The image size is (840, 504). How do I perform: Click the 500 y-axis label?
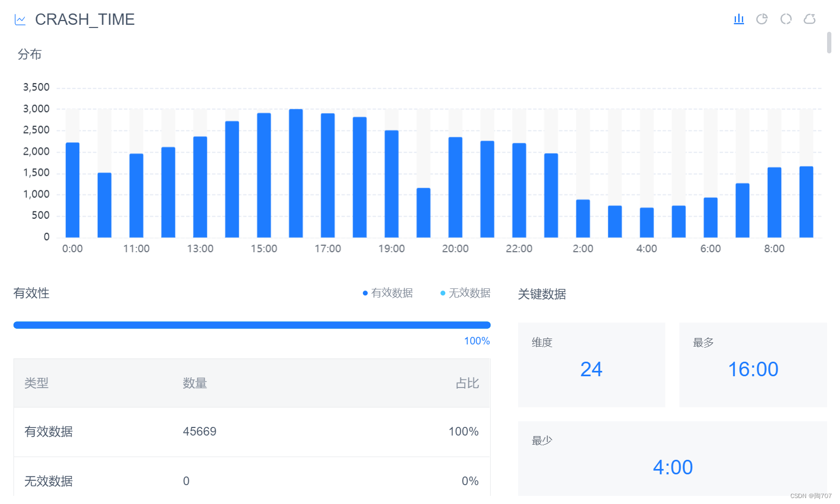click(40, 216)
